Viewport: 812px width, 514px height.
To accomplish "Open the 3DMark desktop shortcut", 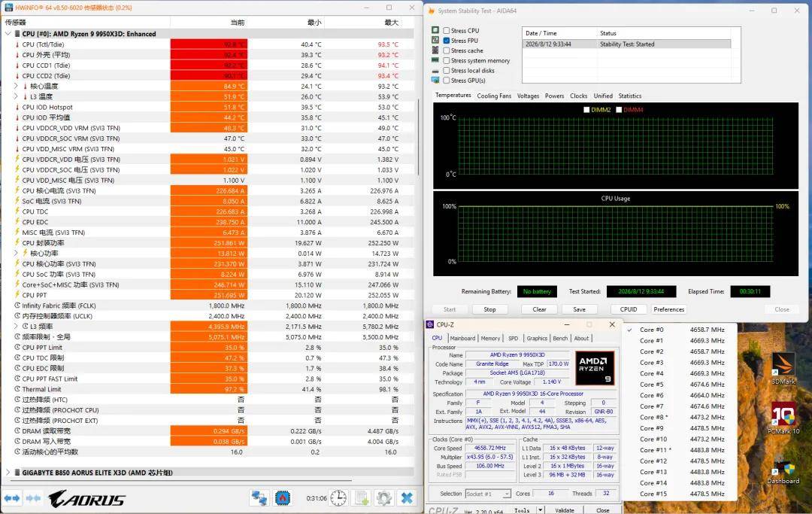I will click(x=783, y=369).
